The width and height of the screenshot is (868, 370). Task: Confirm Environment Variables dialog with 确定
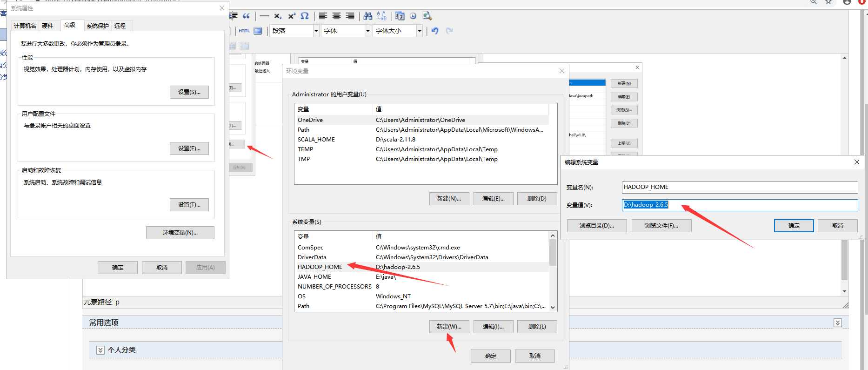coord(491,356)
